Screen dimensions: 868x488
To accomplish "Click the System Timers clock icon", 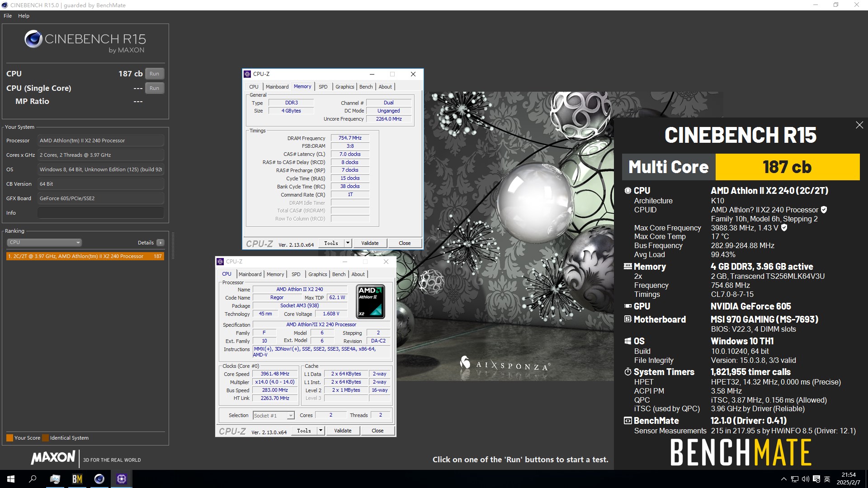I will [x=628, y=372].
